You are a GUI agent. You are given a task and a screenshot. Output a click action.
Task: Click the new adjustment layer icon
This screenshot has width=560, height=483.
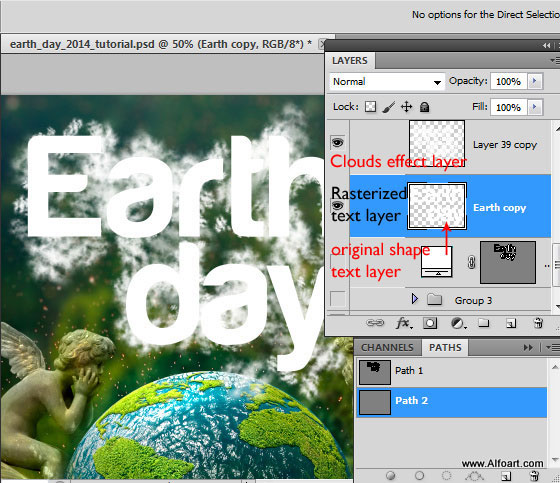[x=458, y=324]
